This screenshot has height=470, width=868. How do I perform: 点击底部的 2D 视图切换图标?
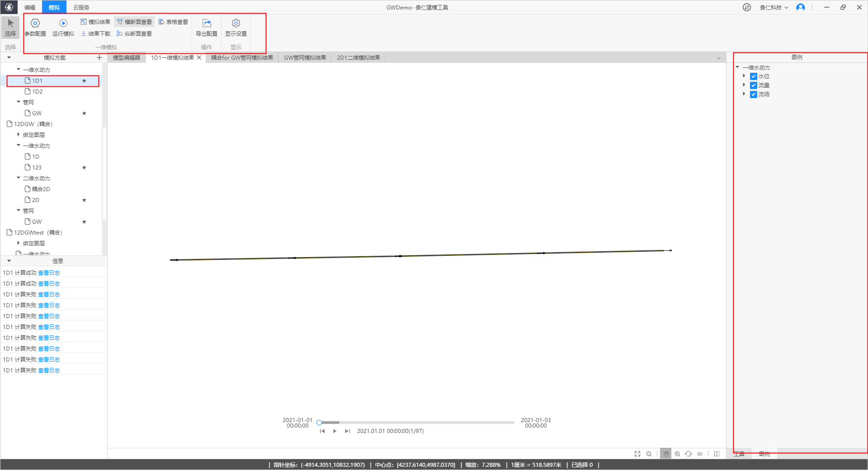(700, 454)
